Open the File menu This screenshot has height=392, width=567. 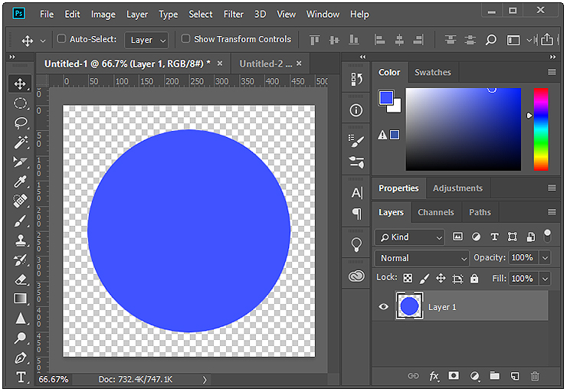47,14
